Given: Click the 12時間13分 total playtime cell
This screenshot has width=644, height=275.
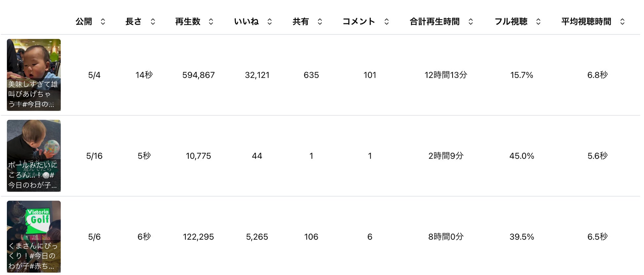Looking at the screenshot, I should (x=446, y=75).
